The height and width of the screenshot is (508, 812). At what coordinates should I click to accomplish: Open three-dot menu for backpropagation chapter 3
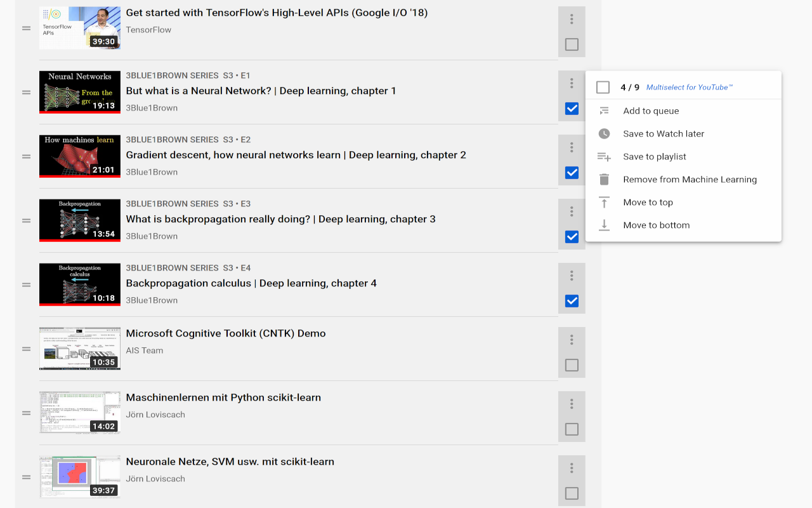(x=572, y=211)
